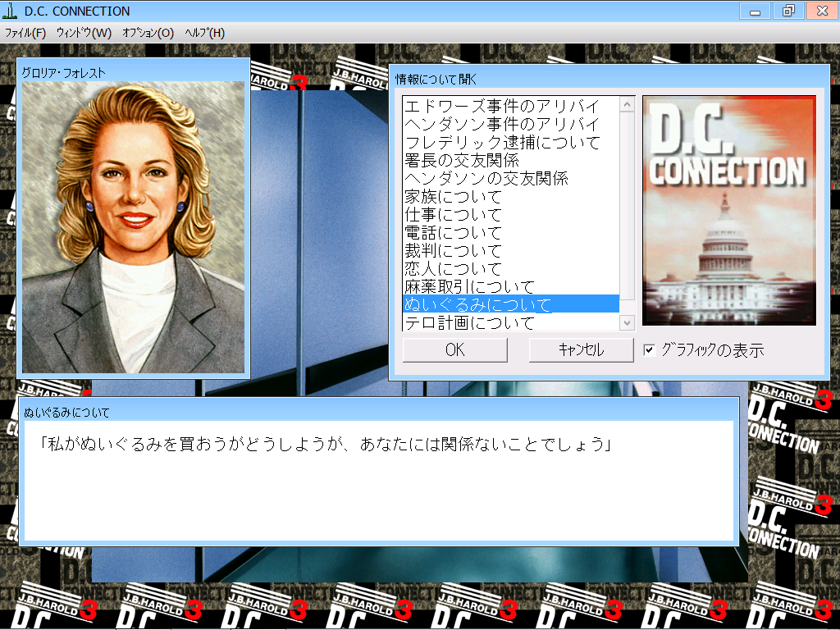Click the OK button in the dialog
Viewport: 840px width, 630px height.
point(454,349)
